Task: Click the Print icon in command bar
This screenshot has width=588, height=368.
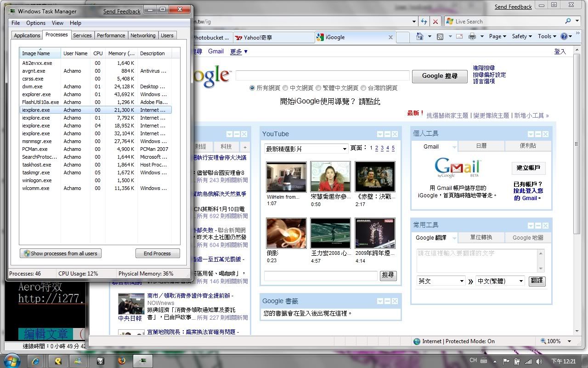Action: point(472,37)
